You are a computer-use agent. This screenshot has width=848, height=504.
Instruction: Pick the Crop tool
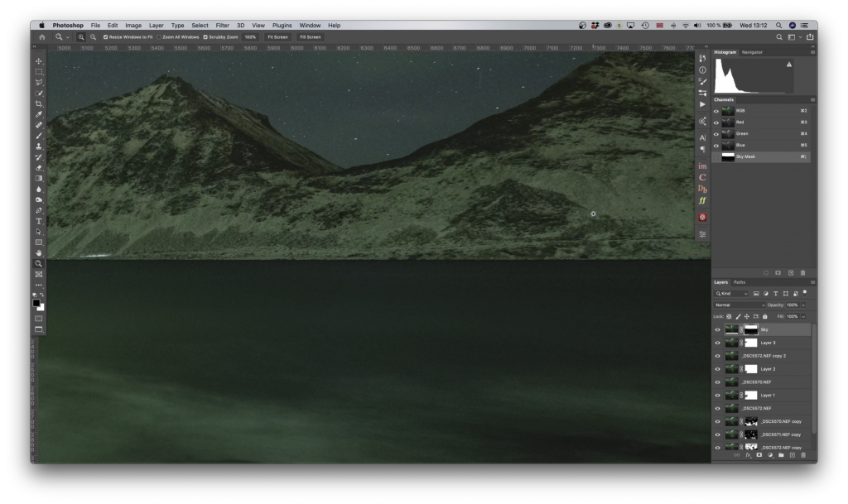click(x=39, y=103)
